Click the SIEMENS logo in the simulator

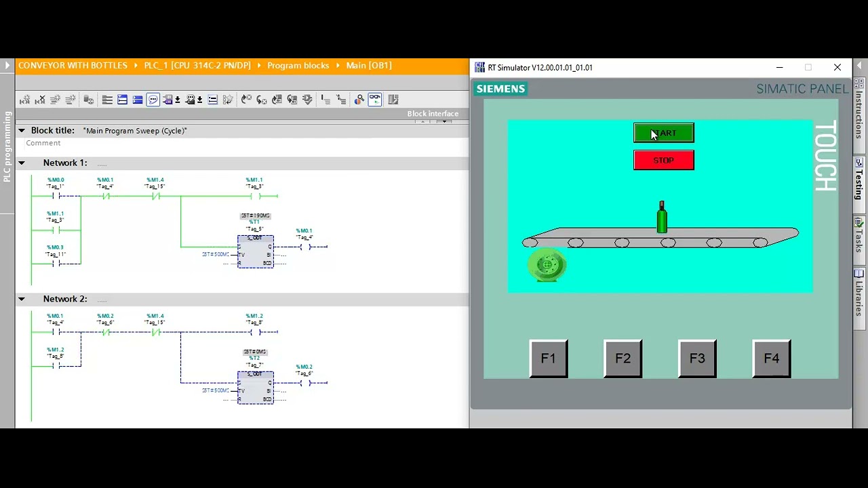[x=500, y=89]
